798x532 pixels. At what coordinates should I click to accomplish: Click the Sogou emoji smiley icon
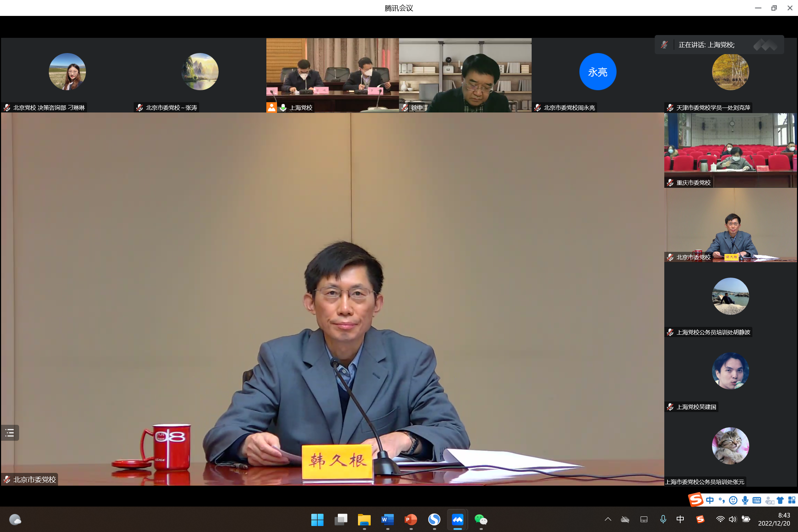(733, 500)
